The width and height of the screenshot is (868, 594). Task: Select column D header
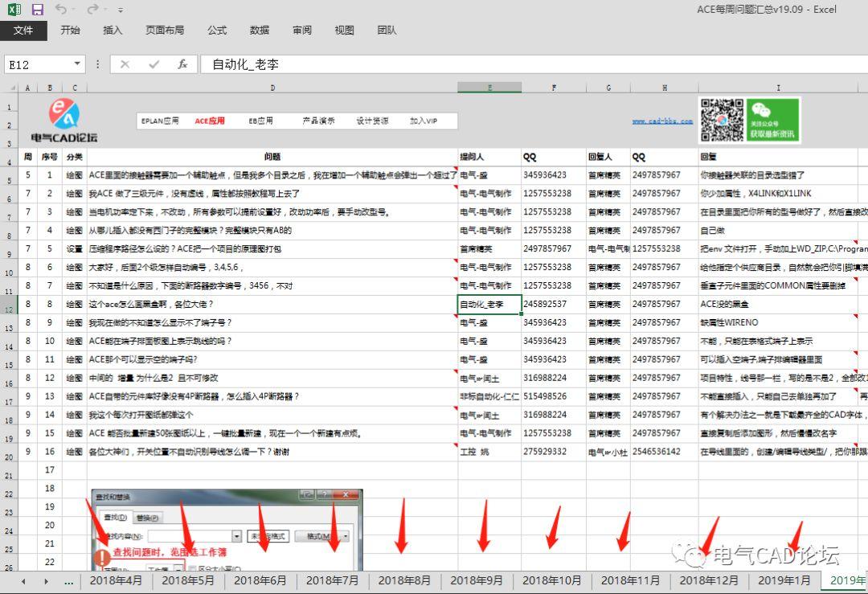272,88
